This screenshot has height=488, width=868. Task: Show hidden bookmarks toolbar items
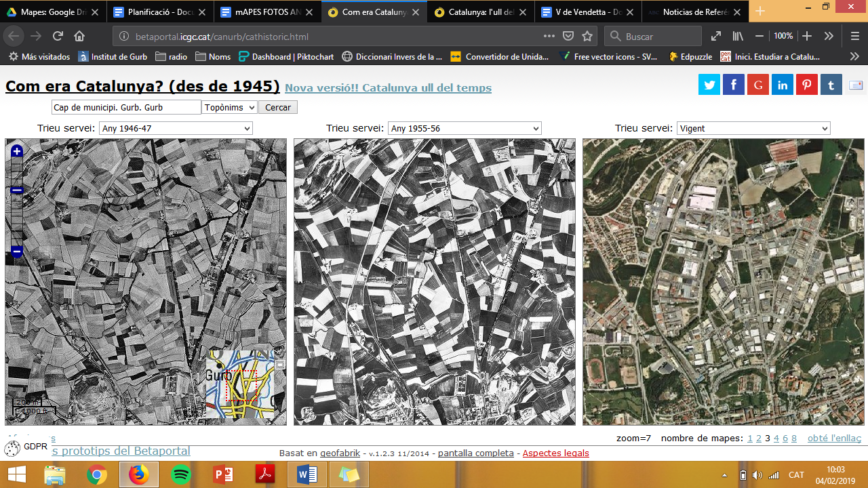tap(854, 57)
